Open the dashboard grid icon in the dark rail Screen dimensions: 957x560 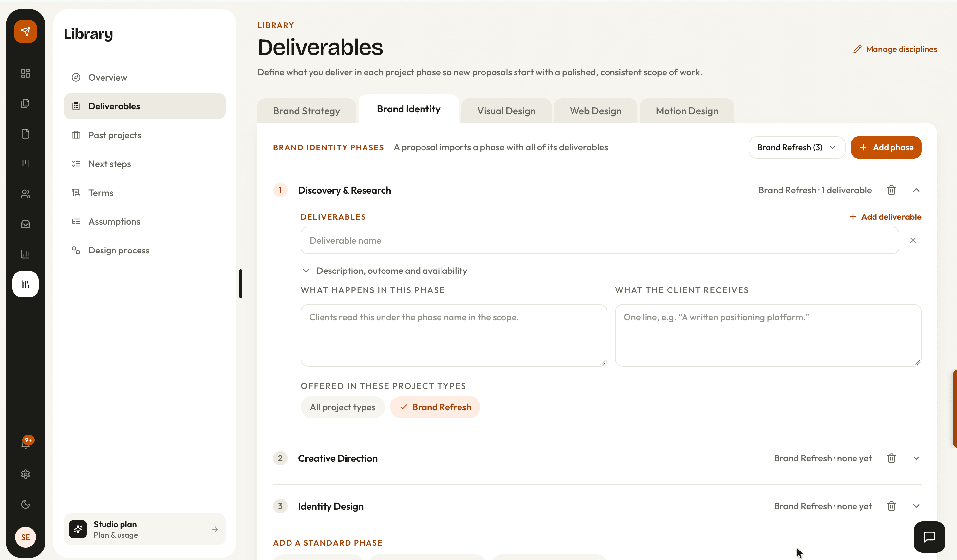[x=26, y=73]
